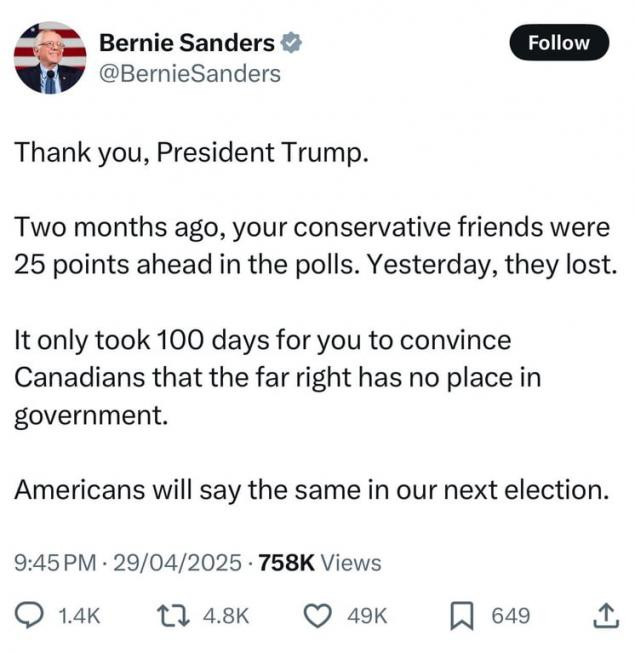This screenshot has height=653, width=635.
Task: Like the post with the heart icon
Action: tap(318, 616)
